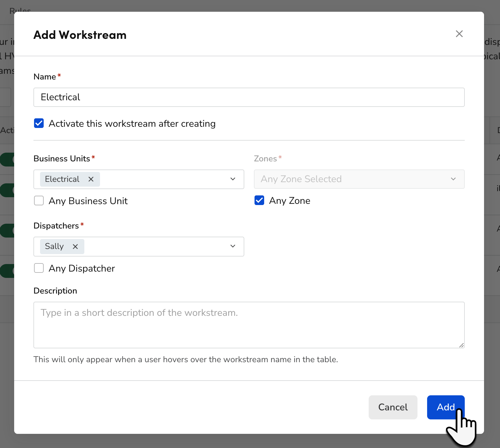Click the Name input field
Image resolution: width=500 pixels, height=448 pixels.
coord(249,97)
